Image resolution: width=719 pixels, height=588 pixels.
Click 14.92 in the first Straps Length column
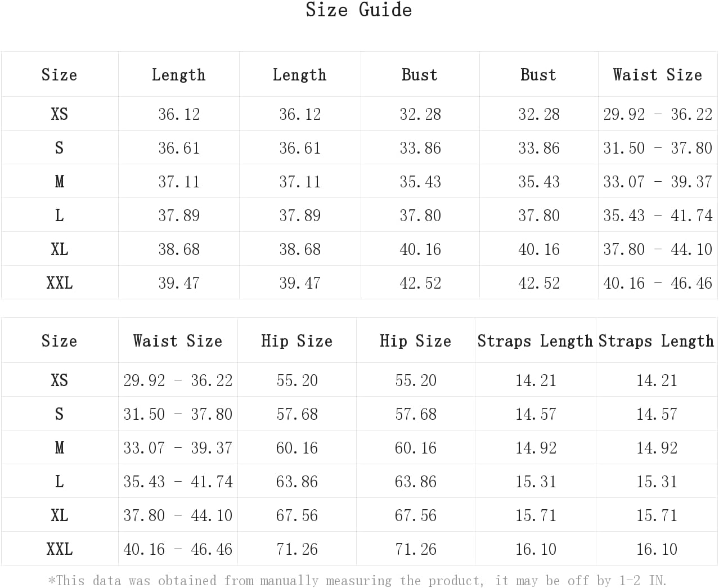[536, 448]
